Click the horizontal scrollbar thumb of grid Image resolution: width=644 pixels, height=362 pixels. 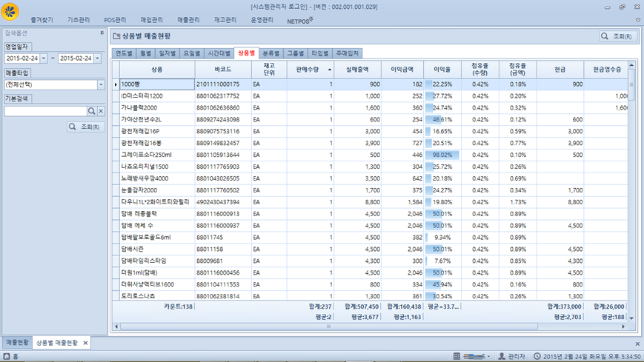[328, 326]
